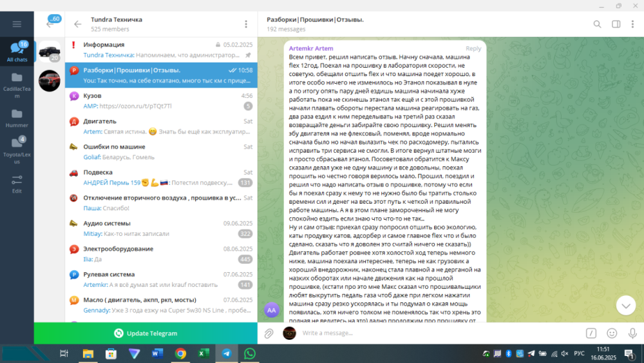This screenshot has width=644, height=363.
Task: Click the bot commands slash icon
Action: click(591, 333)
